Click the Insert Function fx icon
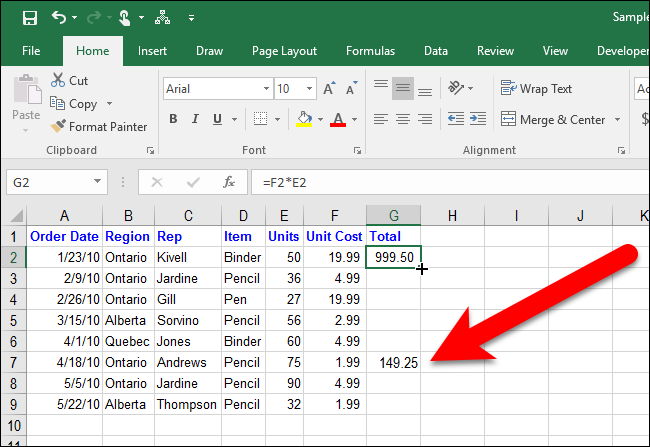Viewport: 650px width, 447px height. pos(229,182)
